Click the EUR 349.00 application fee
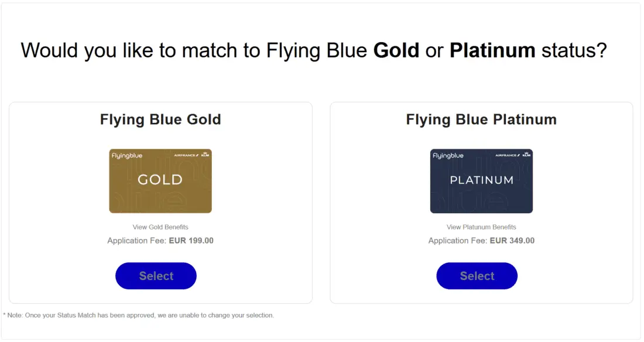Screen dimensions: 644x342 pos(512,241)
